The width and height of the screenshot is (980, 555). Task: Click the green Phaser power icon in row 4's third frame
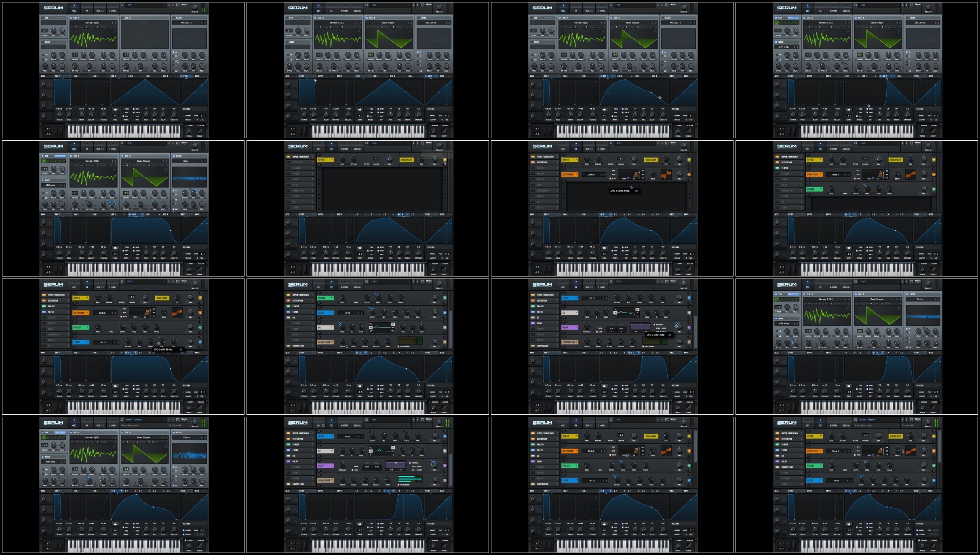tap(689, 466)
